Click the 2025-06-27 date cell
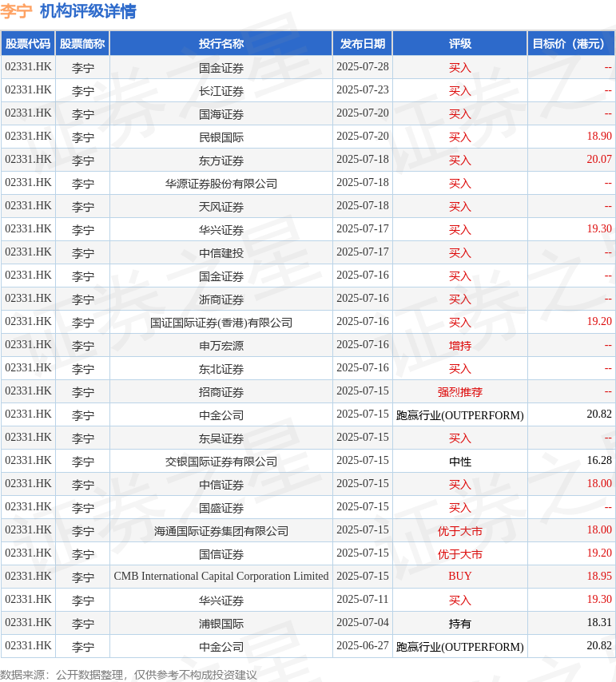 click(363, 645)
